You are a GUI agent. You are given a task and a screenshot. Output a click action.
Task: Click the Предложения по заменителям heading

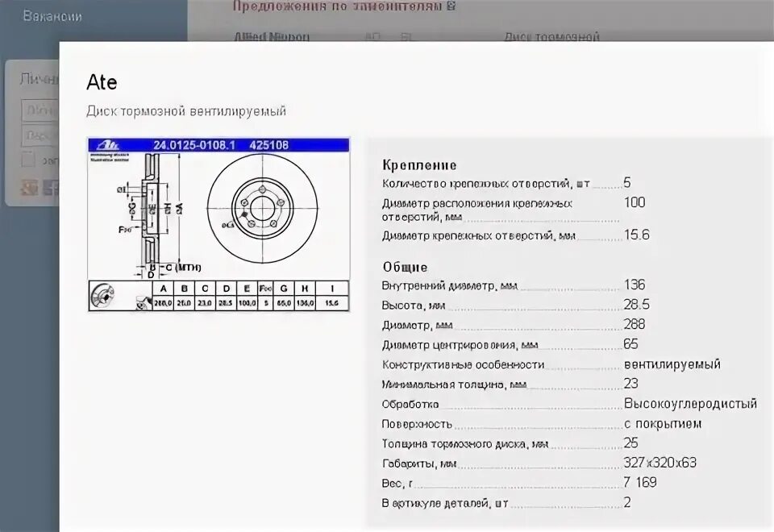[x=338, y=6]
